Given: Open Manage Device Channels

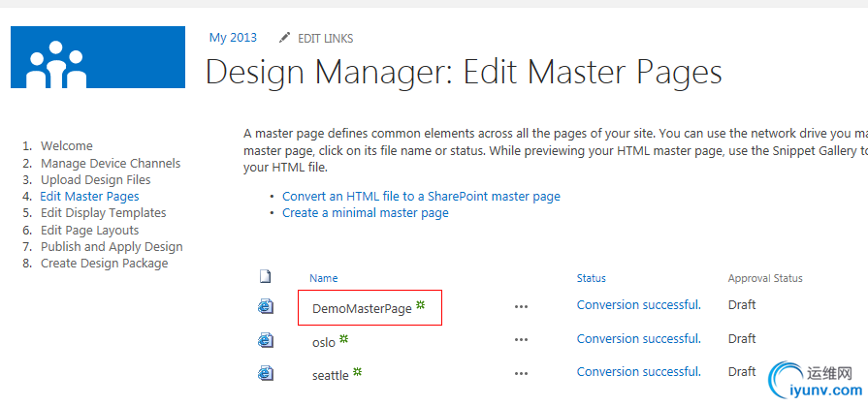Looking at the screenshot, I should (x=111, y=163).
